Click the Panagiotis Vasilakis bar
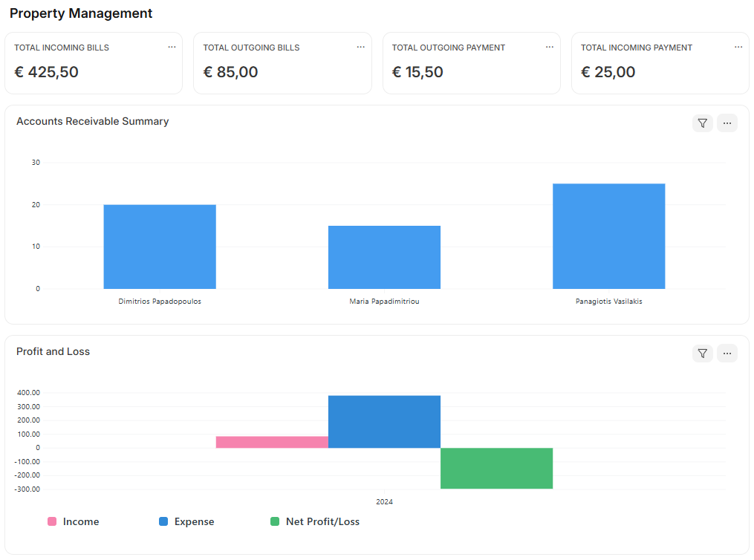 608,236
